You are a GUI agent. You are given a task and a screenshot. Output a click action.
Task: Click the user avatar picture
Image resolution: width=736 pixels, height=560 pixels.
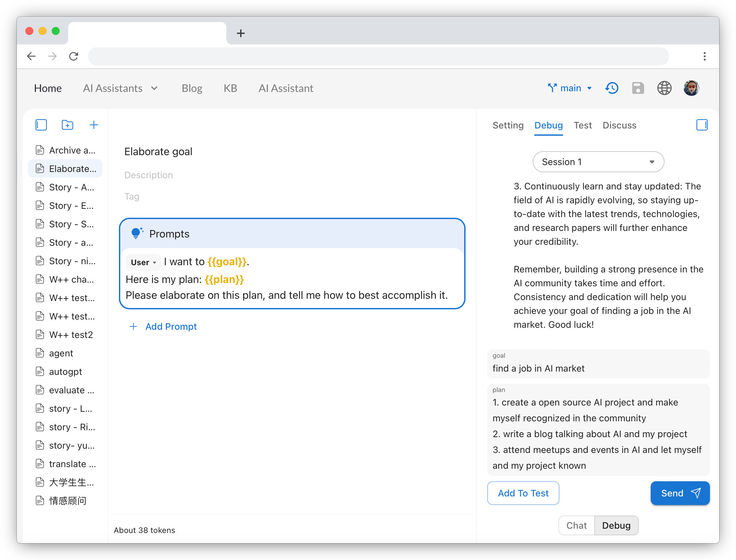click(x=691, y=88)
